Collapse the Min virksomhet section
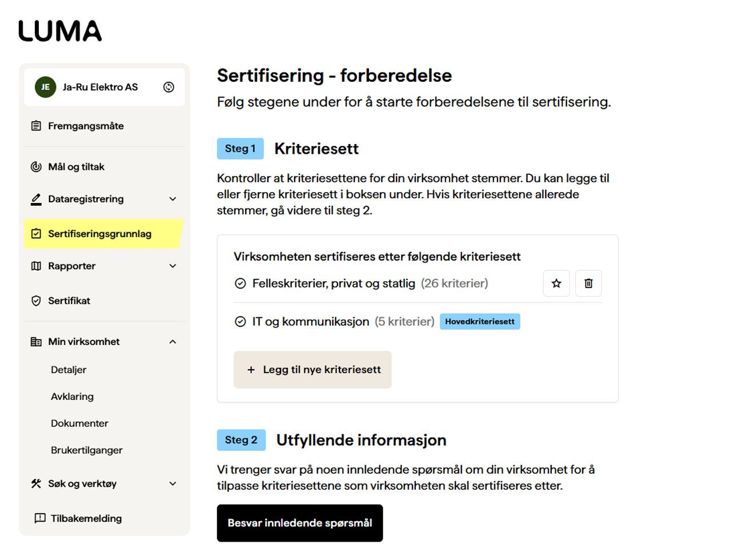The image size is (754, 560). point(172,341)
